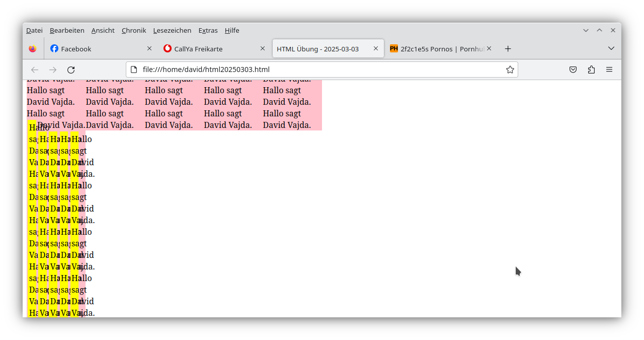
Task: Switch to the CallYa Freikarte tab
Action: tap(209, 49)
